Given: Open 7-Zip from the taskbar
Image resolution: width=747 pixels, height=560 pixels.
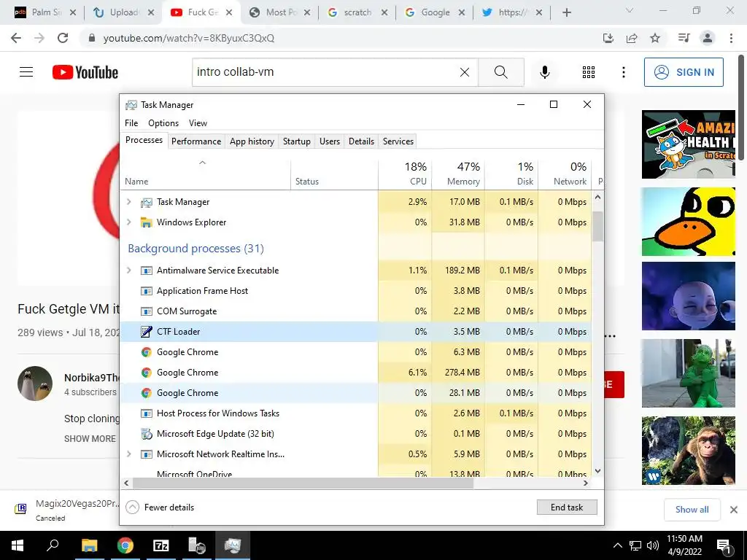Looking at the screenshot, I should click(x=161, y=545).
